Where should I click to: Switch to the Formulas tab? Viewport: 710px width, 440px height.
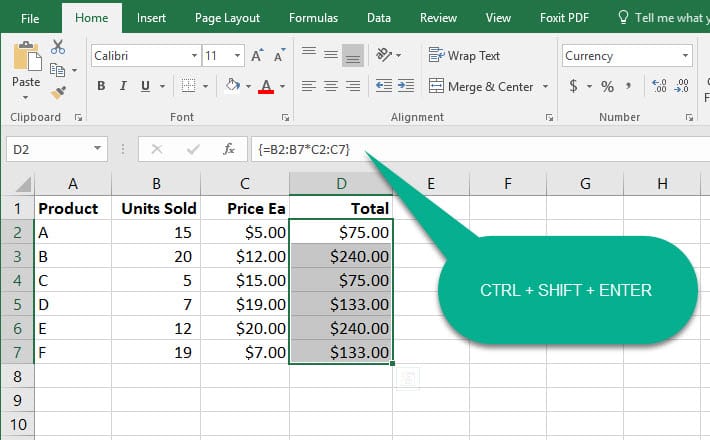[313, 17]
